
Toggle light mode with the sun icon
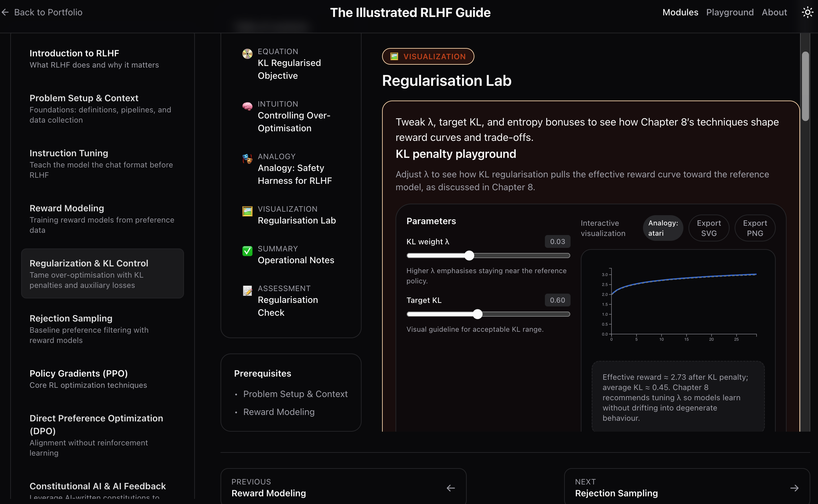pos(807,12)
